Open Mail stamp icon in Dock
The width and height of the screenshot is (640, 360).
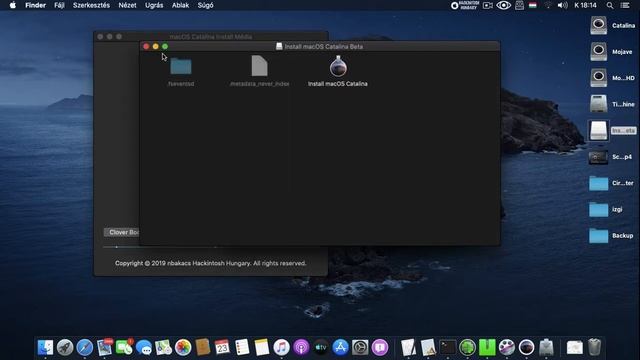(x=104, y=347)
